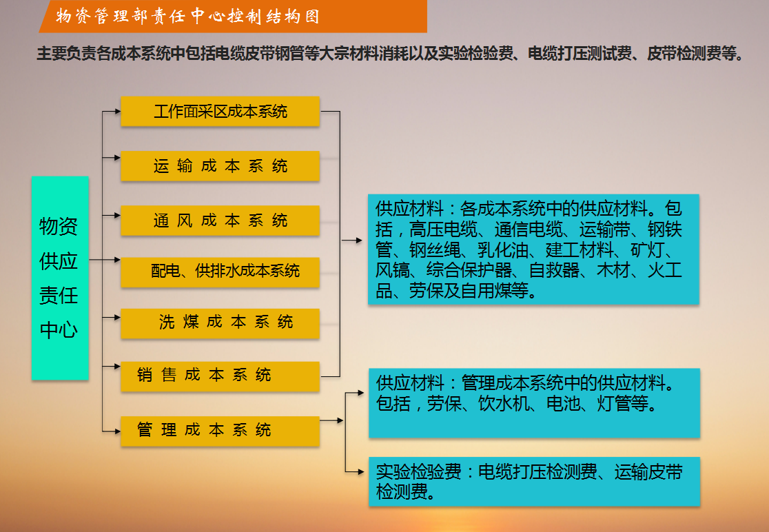Click the arrowhead entering 管理成本系统 from the left
The height and width of the screenshot is (532, 769).
[116, 431]
